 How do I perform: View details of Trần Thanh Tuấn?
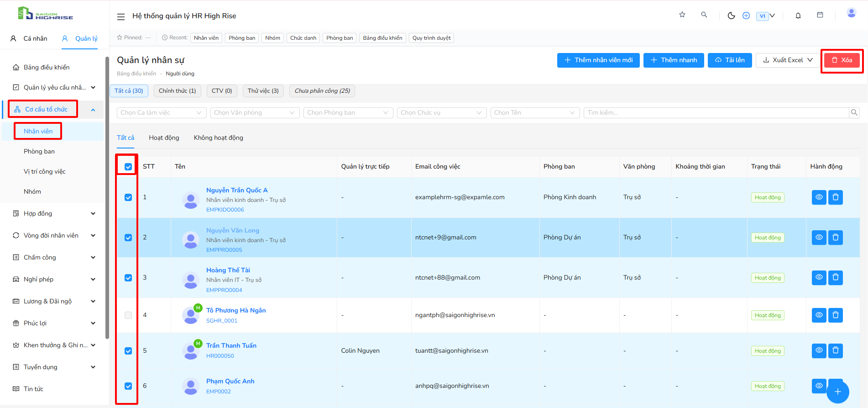[819, 351]
